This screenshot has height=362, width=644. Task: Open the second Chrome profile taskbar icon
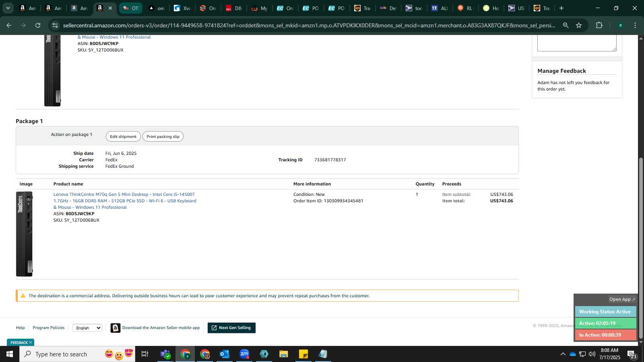pyautogui.click(x=205, y=354)
